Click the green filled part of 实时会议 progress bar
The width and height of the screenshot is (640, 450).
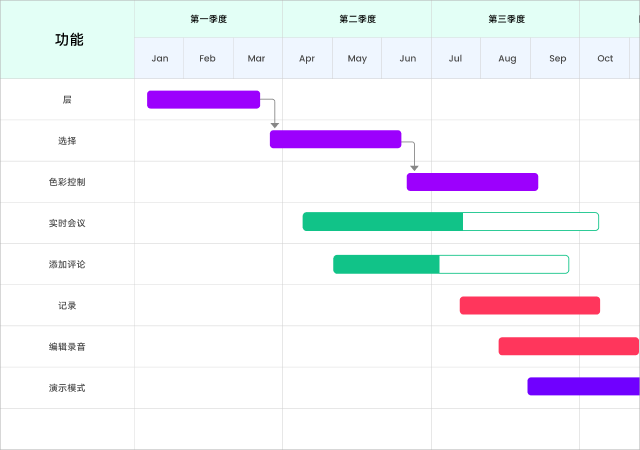[x=383, y=221]
